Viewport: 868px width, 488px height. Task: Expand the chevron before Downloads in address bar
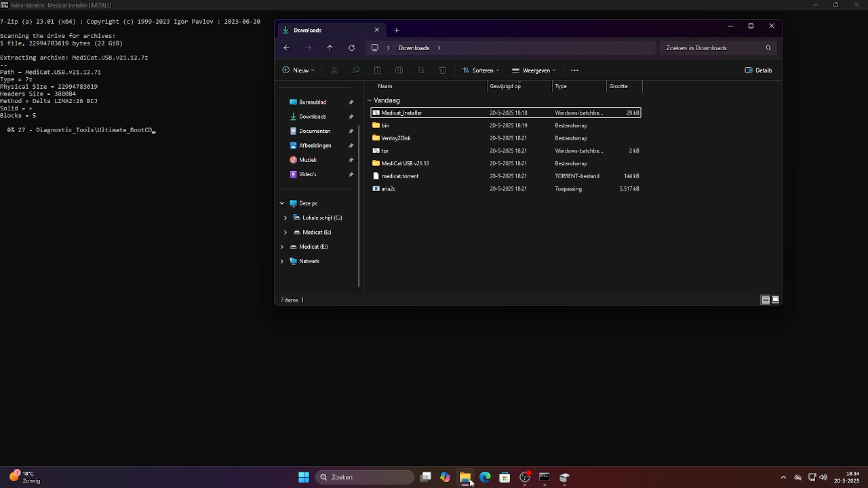point(389,48)
